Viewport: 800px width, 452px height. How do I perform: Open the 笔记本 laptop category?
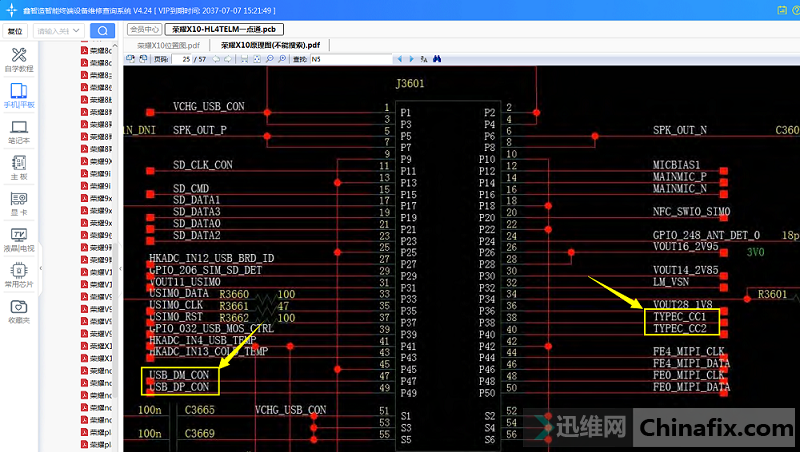[18, 132]
